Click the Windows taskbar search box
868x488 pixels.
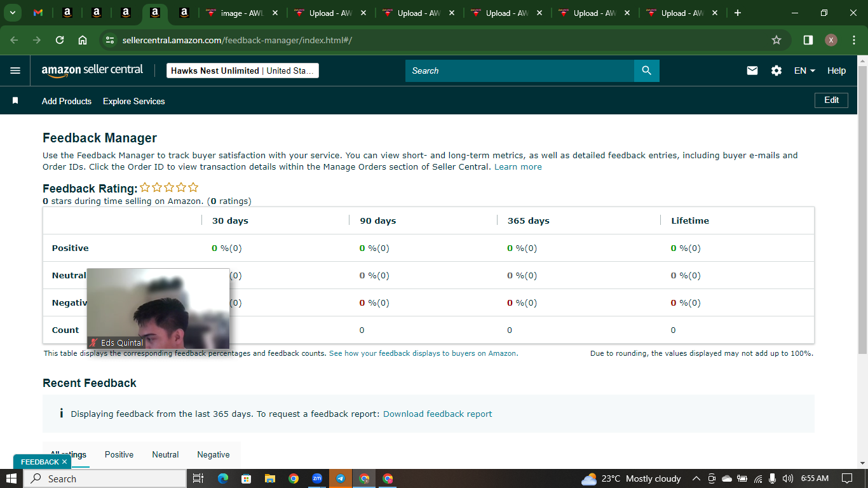tap(105, 478)
